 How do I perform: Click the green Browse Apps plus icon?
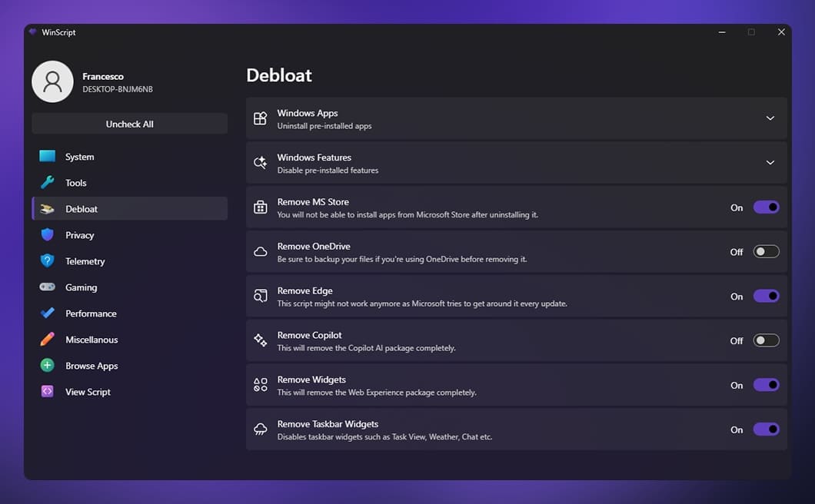tap(48, 365)
